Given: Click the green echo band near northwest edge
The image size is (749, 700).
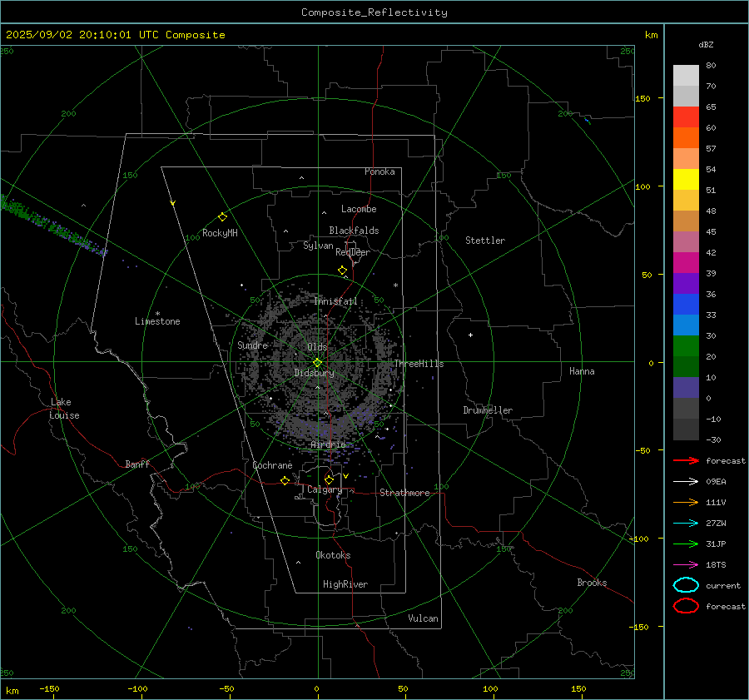Looking at the screenshot, I should (x=52, y=226).
